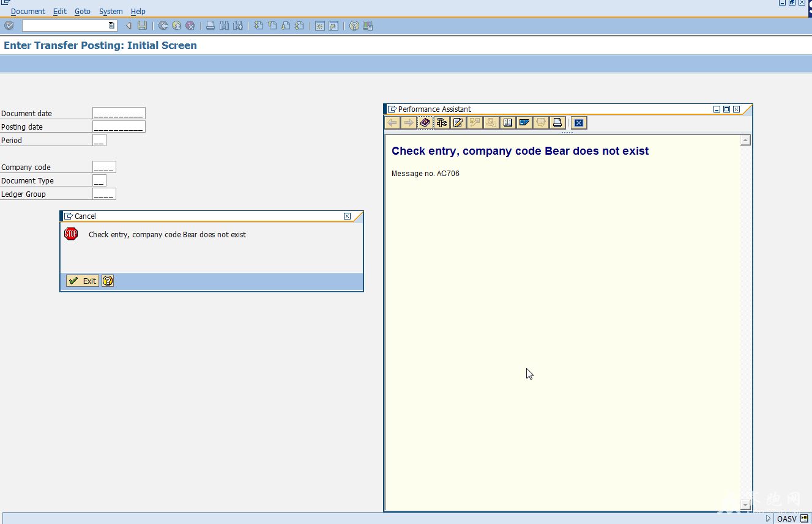The height and width of the screenshot is (524, 812).
Task: Click the yellow Help question mark icon
Action: [x=354, y=26]
